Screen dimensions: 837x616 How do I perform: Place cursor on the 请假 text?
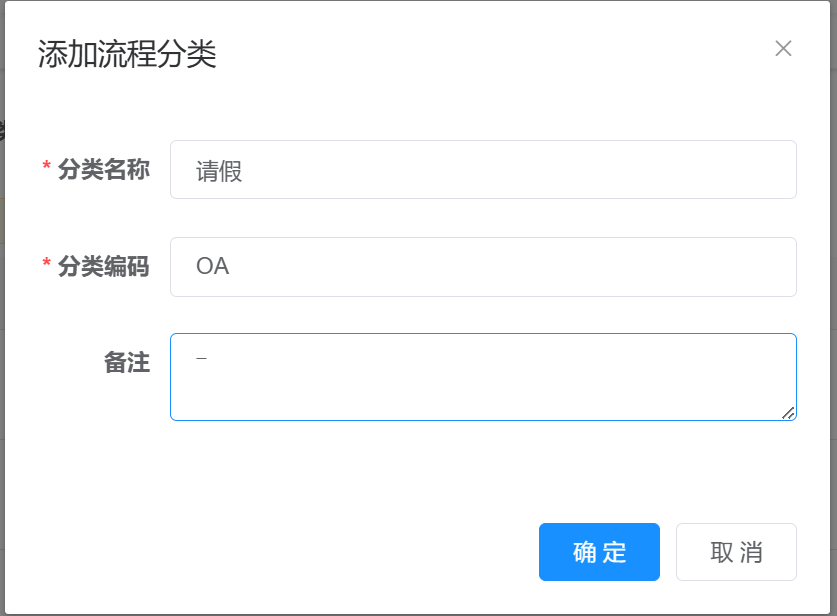219,171
